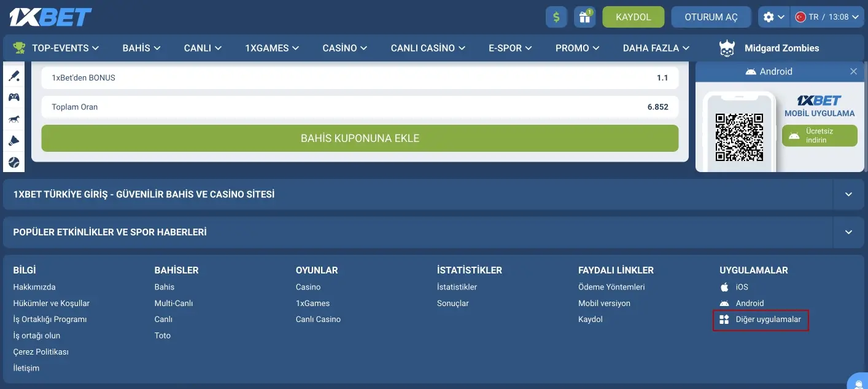
Task: Open the İletişim footer link
Action: tap(26, 368)
